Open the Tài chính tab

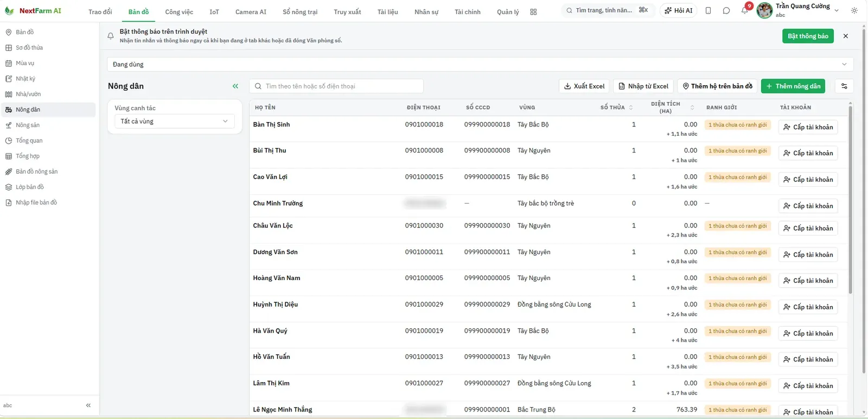[467, 11]
